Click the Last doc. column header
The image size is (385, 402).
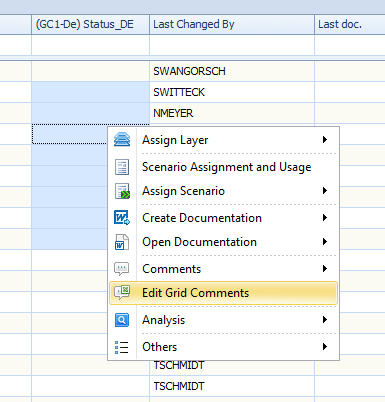pyautogui.click(x=350, y=24)
